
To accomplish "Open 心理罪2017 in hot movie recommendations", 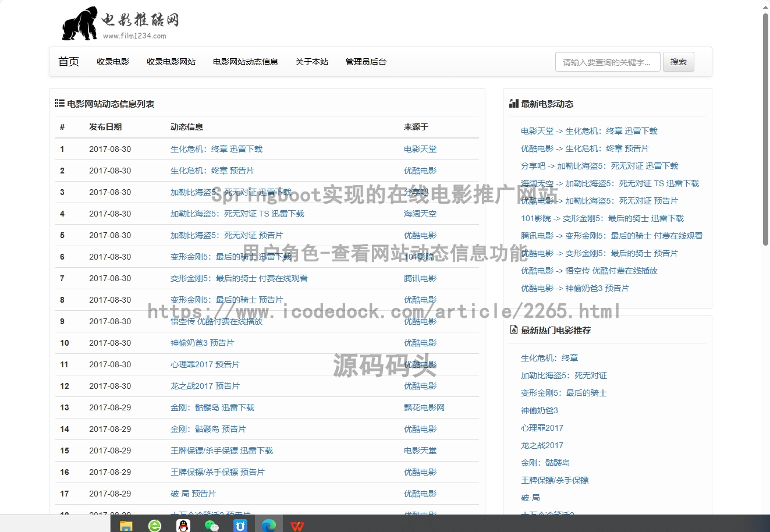I will (x=542, y=428).
